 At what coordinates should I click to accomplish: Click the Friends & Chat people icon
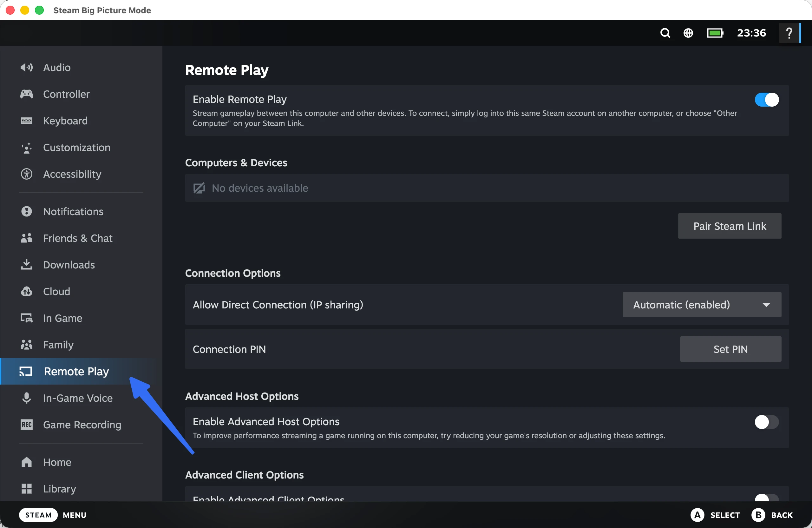click(27, 238)
